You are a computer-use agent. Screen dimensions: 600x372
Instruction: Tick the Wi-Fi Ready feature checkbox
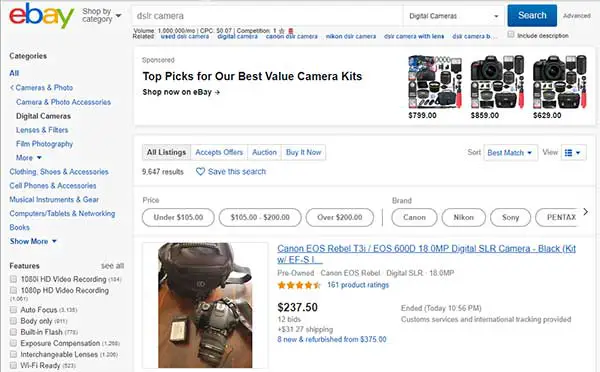click(13, 365)
